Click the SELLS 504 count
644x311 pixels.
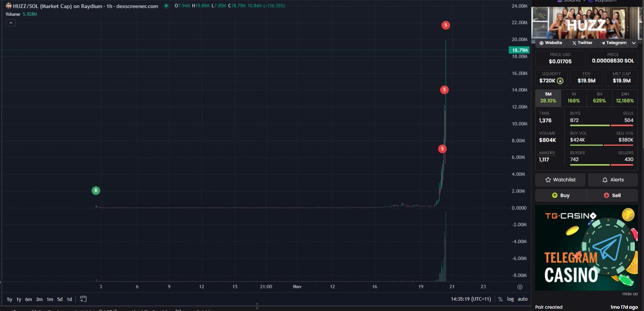click(x=629, y=120)
